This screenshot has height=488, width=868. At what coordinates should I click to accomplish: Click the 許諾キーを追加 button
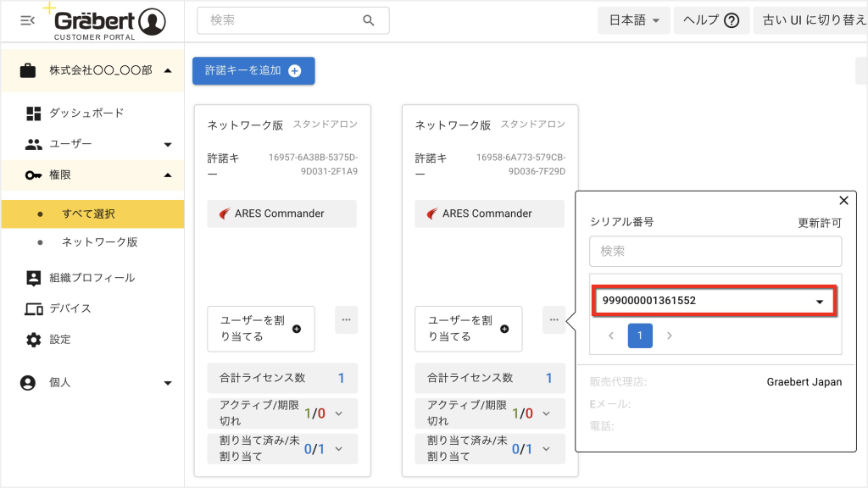253,71
